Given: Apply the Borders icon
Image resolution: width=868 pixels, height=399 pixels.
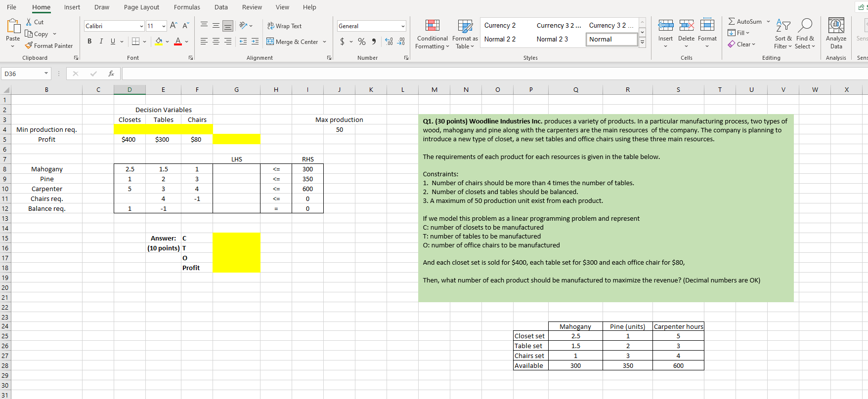Looking at the screenshot, I should pyautogui.click(x=135, y=41).
